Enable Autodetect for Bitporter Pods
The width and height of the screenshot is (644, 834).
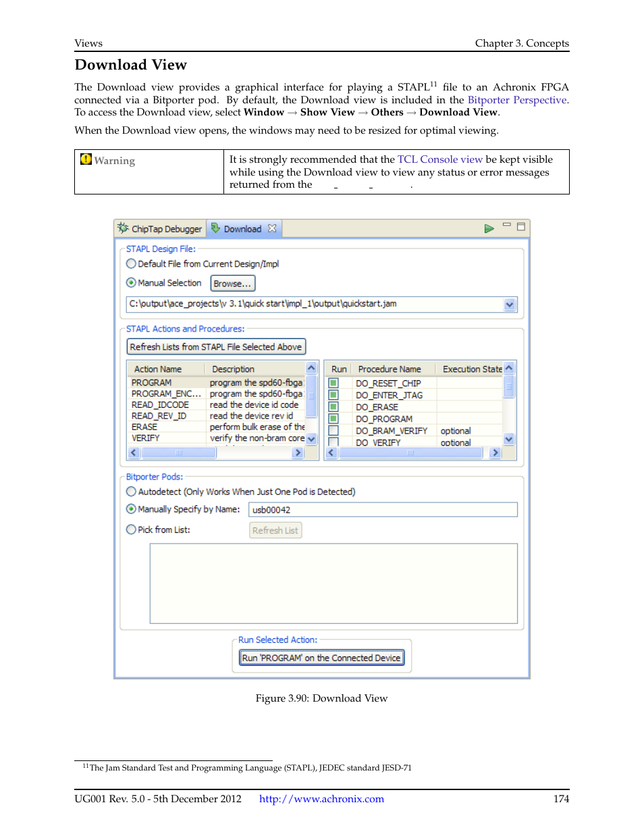131,492
